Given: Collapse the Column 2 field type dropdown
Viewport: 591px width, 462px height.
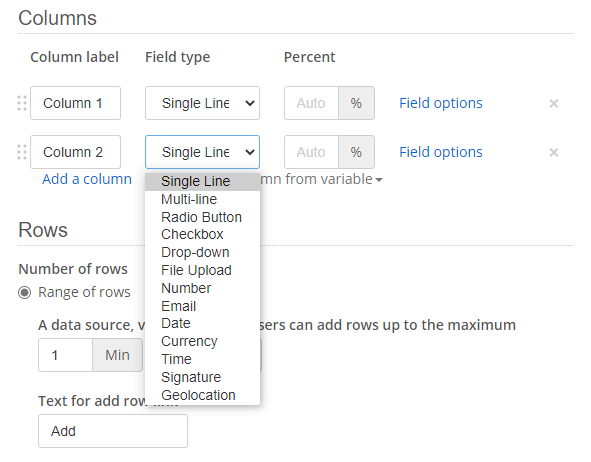Looking at the screenshot, I should pos(202,152).
